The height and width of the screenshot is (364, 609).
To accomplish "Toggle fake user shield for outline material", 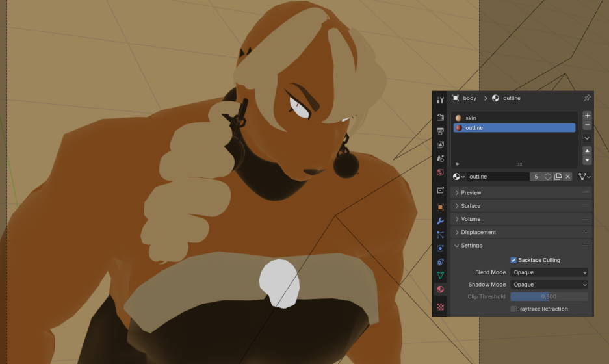I will (x=548, y=176).
